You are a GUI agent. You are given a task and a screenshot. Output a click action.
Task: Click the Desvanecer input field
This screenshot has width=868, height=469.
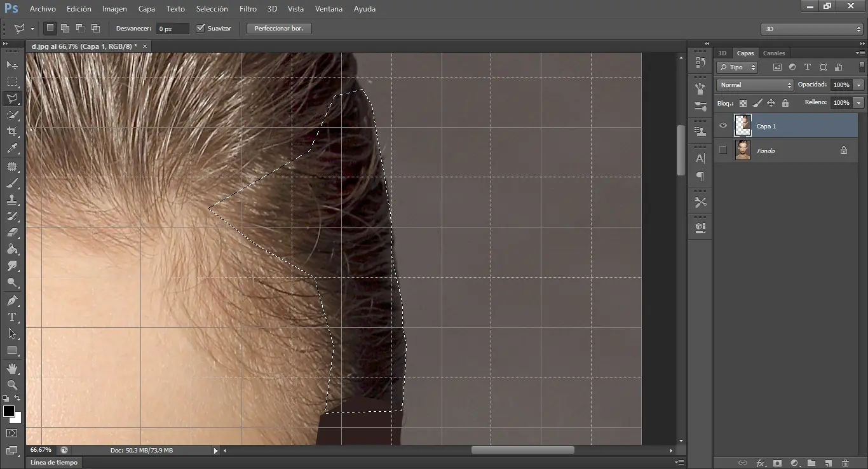tap(173, 29)
